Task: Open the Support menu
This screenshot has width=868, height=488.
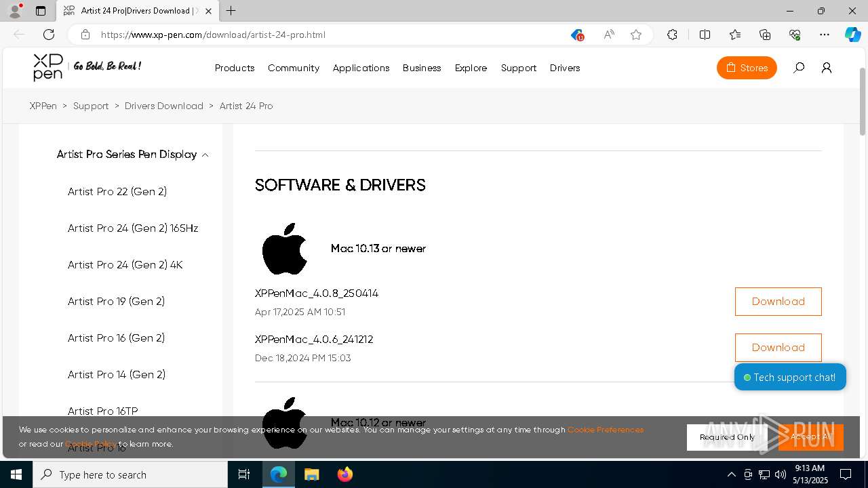Action: 519,68
